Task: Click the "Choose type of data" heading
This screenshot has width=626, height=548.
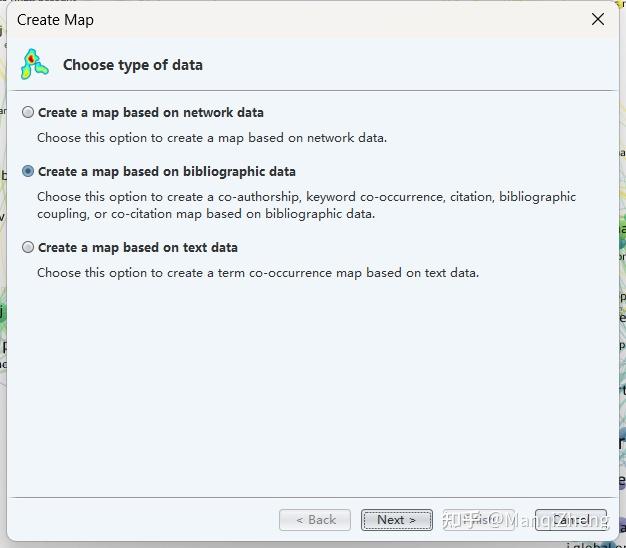Action: 133,65
